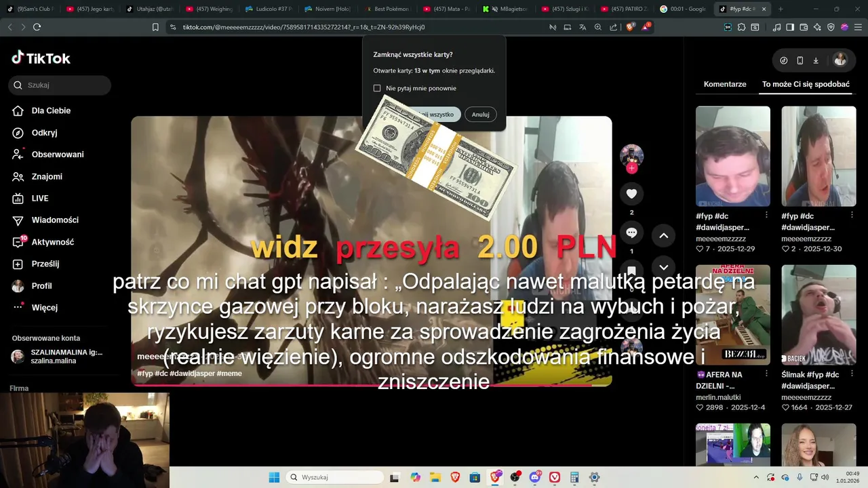Open File Explorer from taskbar
This screenshot has height=488, width=868.
pyautogui.click(x=435, y=477)
